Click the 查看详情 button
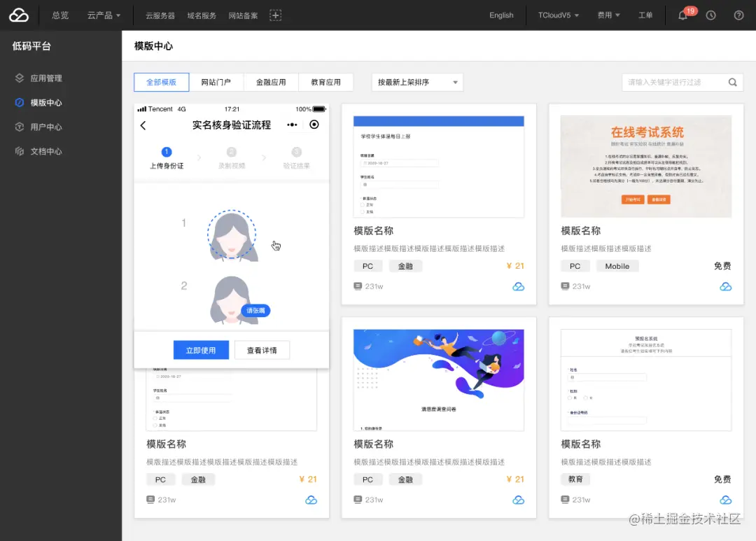This screenshot has height=541, width=756. coord(262,350)
